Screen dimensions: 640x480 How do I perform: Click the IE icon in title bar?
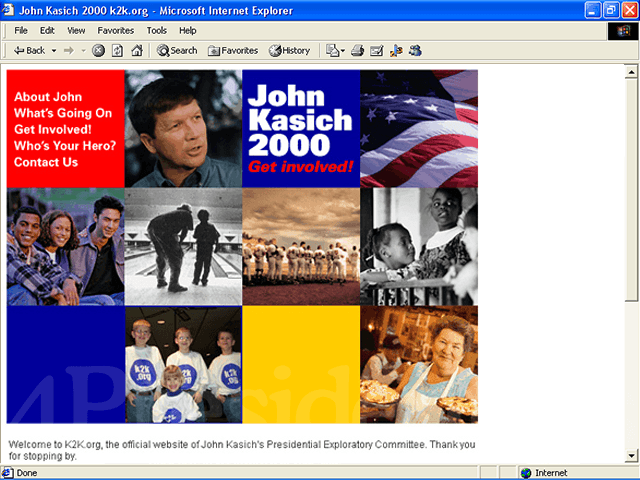click(8, 10)
